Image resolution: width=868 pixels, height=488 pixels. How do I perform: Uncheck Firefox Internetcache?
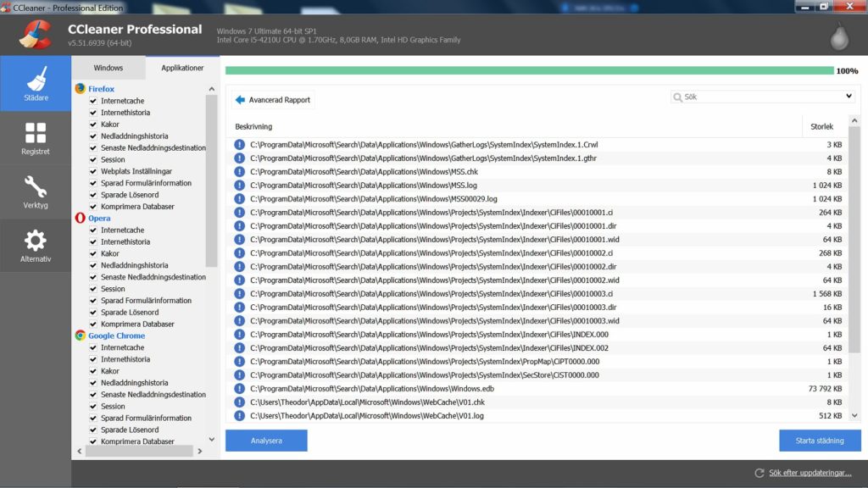pyautogui.click(x=93, y=101)
